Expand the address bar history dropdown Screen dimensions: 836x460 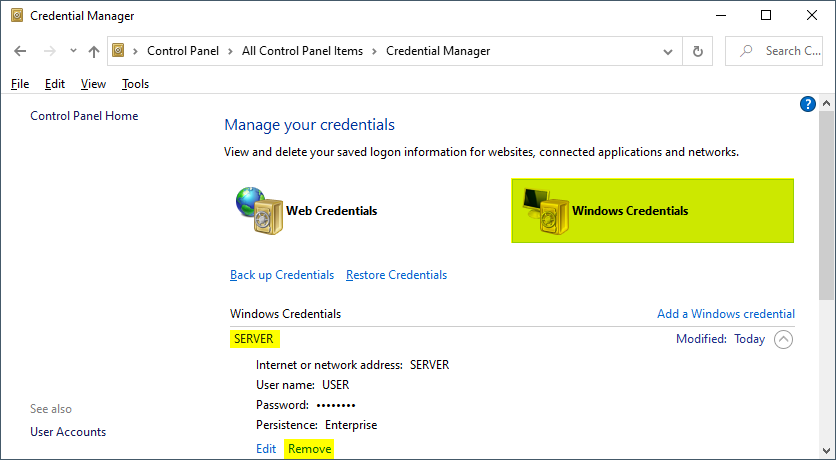(668, 52)
